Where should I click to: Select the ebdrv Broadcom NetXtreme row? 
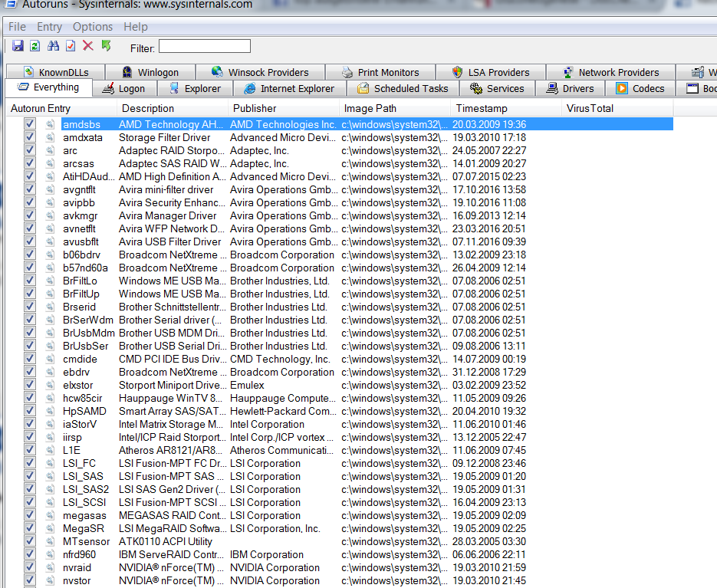(x=339, y=372)
